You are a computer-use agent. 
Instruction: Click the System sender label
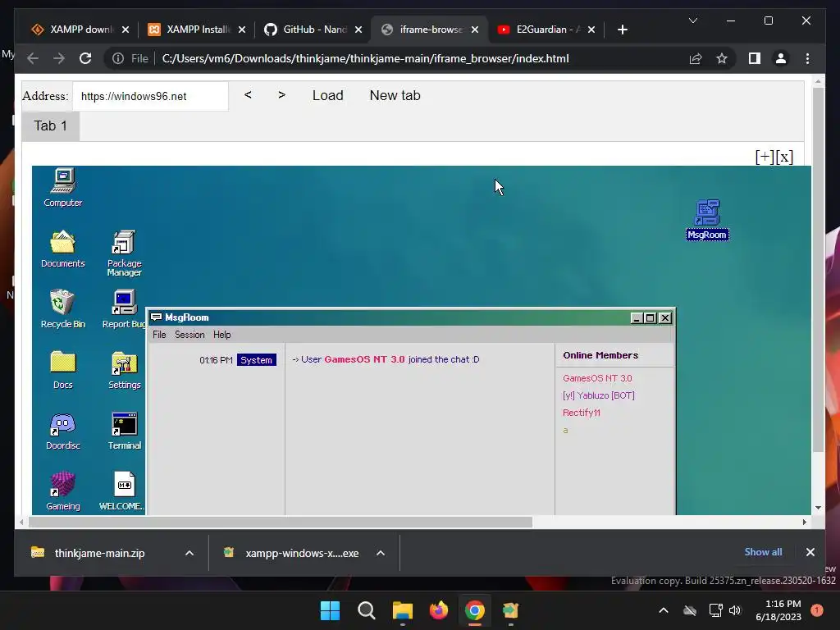(256, 360)
